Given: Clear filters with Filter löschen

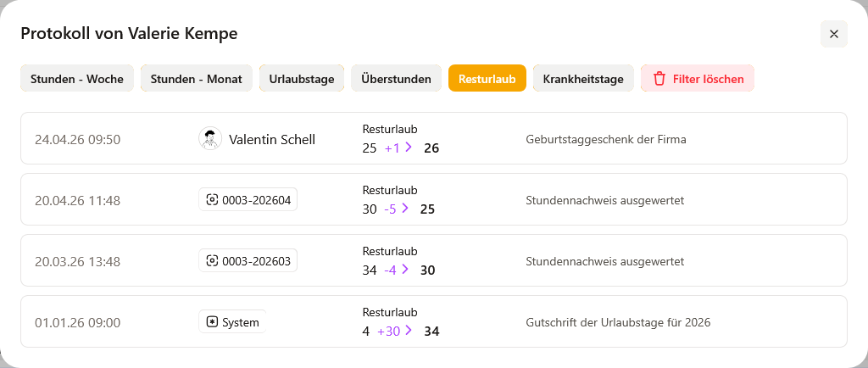Looking at the screenshot, I should click(x=698, y=79).
